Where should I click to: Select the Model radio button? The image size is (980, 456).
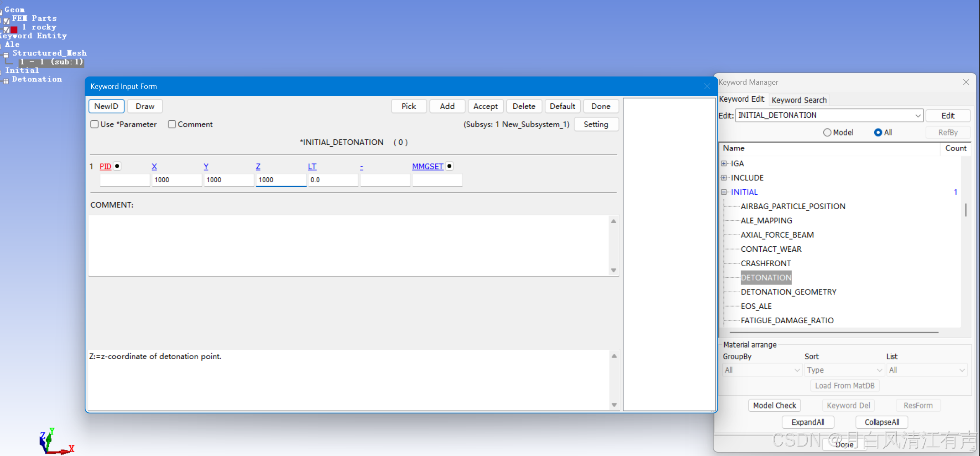tap(827, 133)
